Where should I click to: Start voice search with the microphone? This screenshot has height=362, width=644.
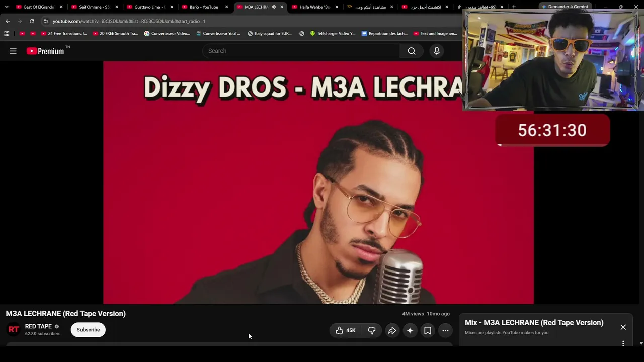coord(437,51)
